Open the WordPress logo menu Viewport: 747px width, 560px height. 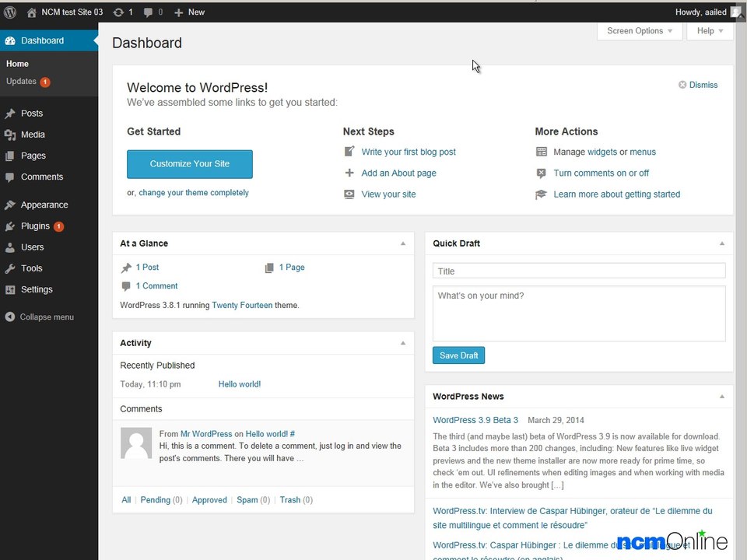pos(10,12)
